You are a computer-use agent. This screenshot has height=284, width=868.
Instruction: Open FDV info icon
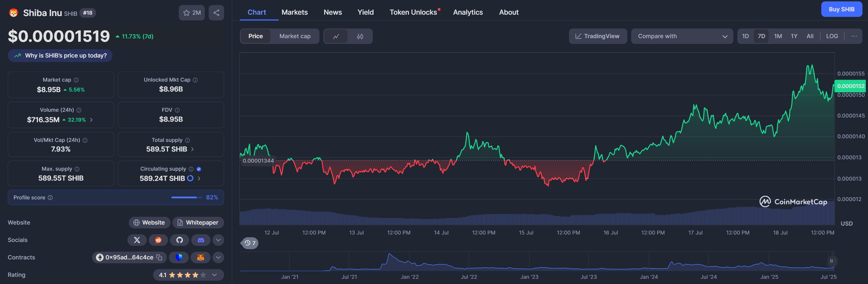pos(177,110)
